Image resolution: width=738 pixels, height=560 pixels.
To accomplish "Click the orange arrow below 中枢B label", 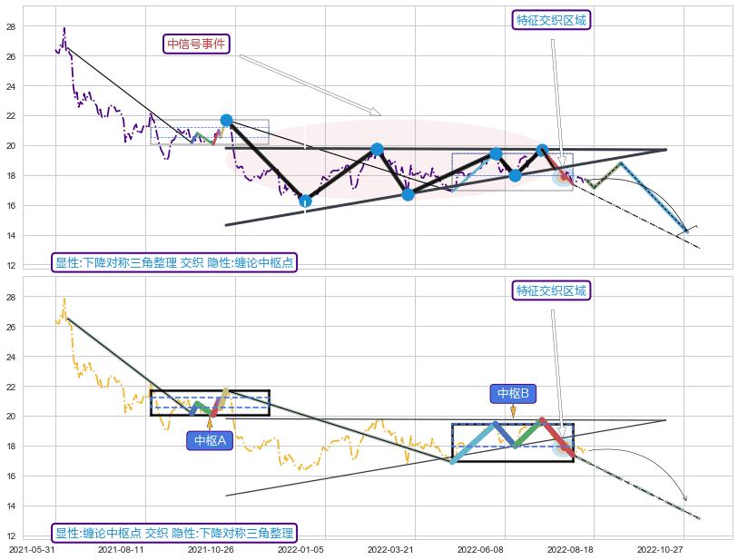I will pos(514,411).
